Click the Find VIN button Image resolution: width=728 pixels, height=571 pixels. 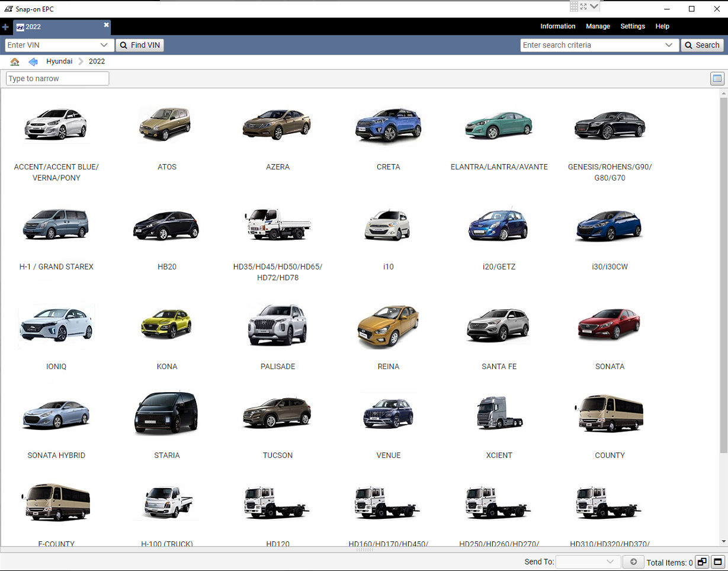pos(140,45)
